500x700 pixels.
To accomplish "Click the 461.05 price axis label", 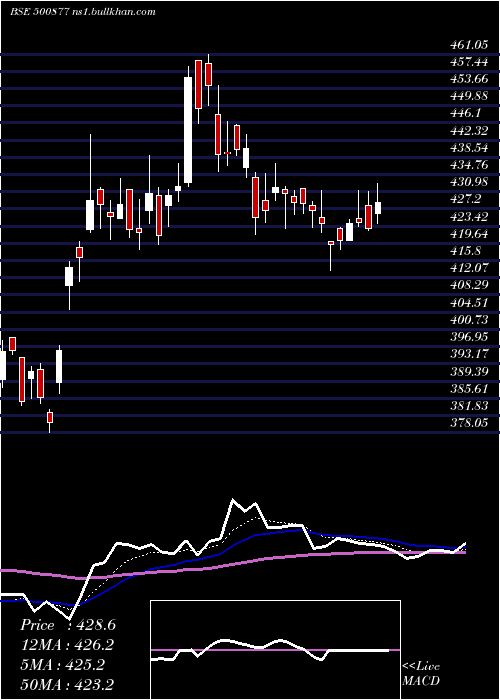I will 468,44.
